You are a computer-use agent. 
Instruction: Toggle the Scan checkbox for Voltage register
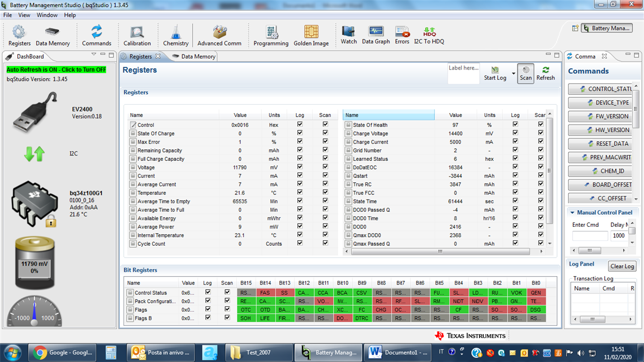[x=325, y=167]
